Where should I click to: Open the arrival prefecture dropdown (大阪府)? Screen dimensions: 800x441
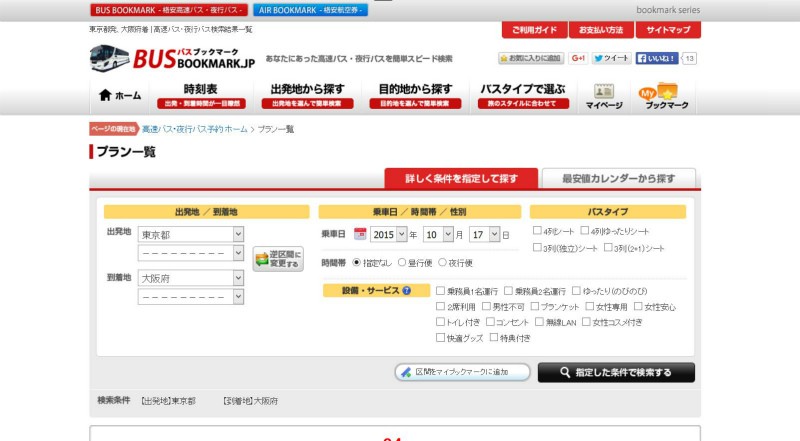pos(191,278)
